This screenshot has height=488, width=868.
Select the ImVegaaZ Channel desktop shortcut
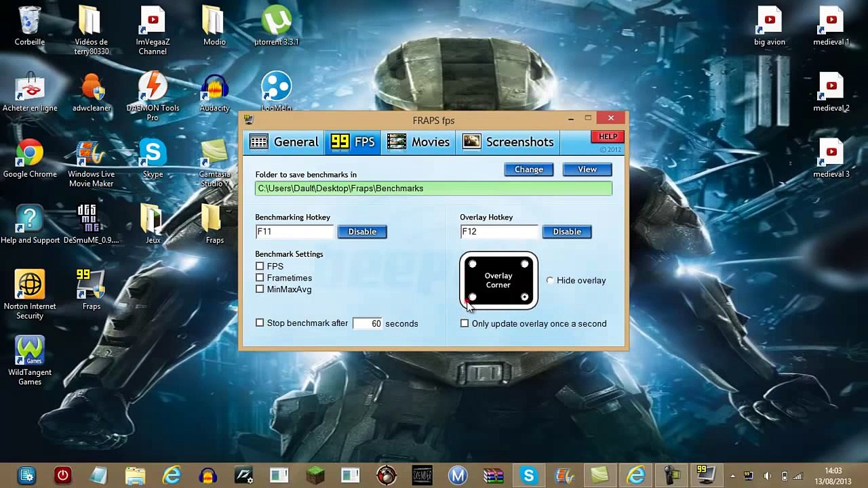pos(153,30)
